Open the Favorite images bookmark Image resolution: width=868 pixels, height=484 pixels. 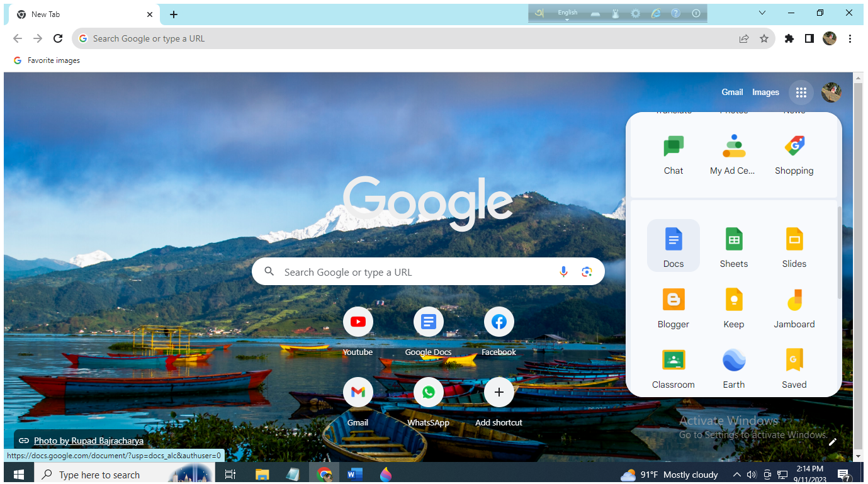[x=47, y=60]
